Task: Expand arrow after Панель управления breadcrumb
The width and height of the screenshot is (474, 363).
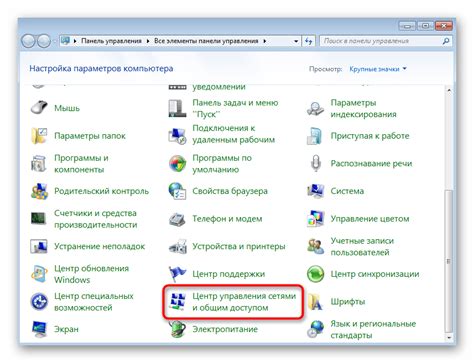Action: tap(148, 41)
